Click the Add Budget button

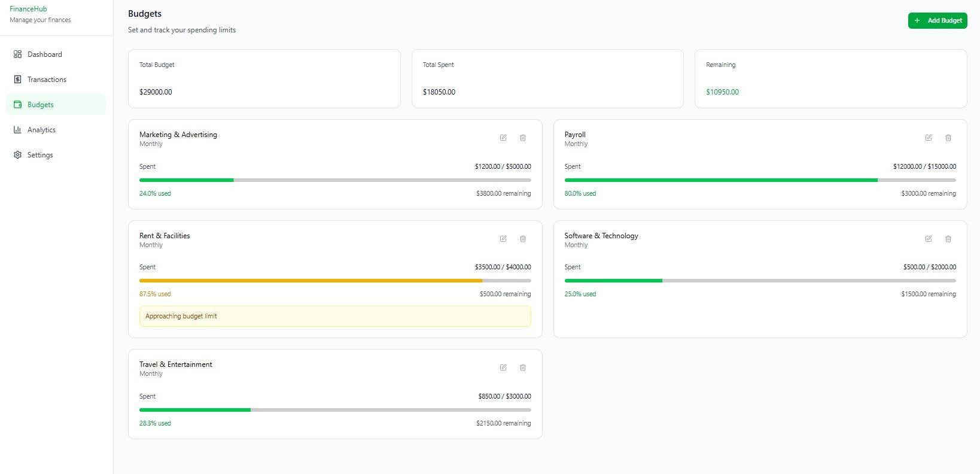(938, 20)
